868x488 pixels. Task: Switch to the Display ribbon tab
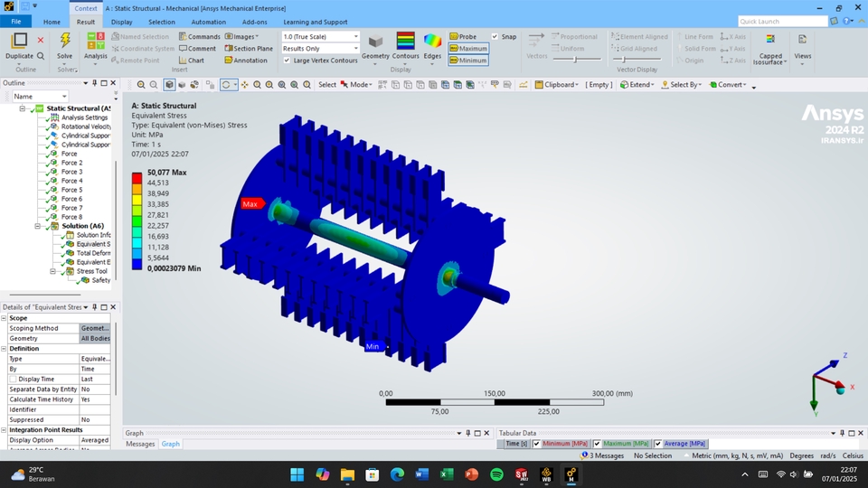click(122, 22)
